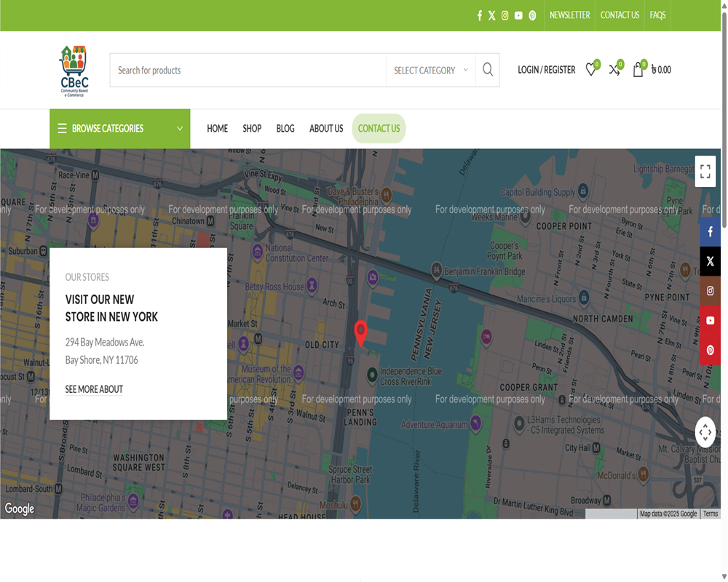Viewport: 728px width, 582px height.
Task: Open the compare products icon
Action: tap(614, 70)
